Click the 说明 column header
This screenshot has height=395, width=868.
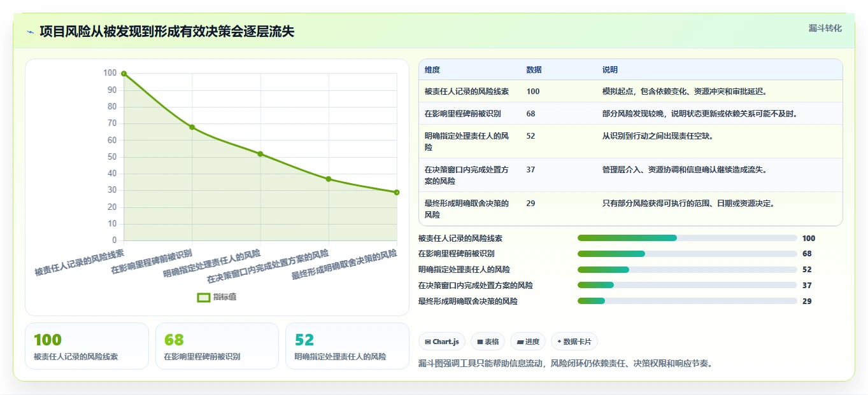610,70
